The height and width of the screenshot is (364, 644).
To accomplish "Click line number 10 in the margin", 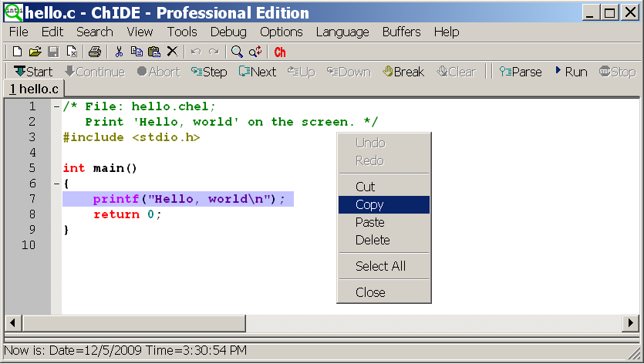I will pos(29,245).
